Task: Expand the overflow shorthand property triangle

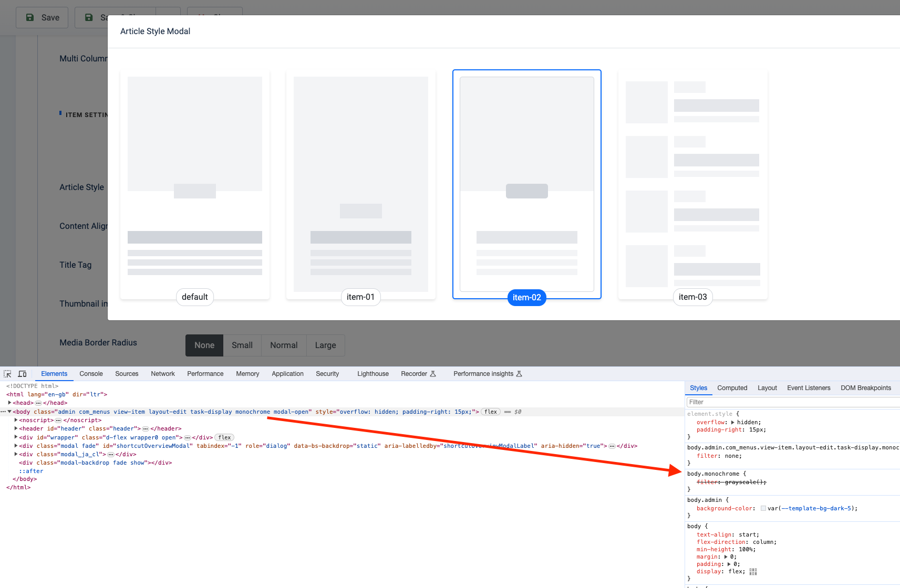Action: point(732,422)
